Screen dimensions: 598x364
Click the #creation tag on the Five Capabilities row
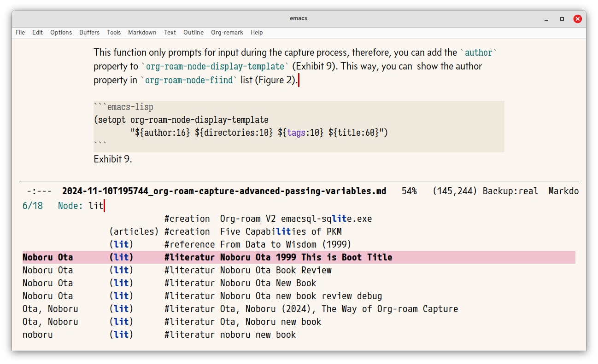click(x=187, y=231)
